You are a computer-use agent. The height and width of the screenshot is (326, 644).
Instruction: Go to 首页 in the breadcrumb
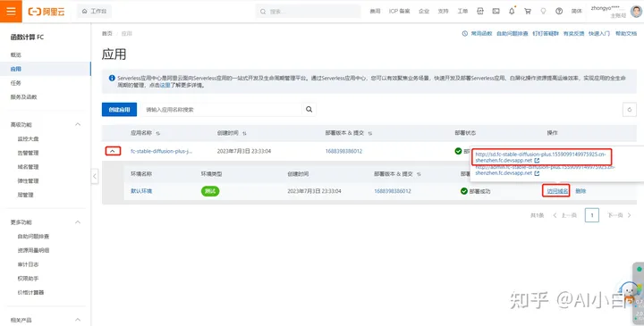click(x=106, y=34)
